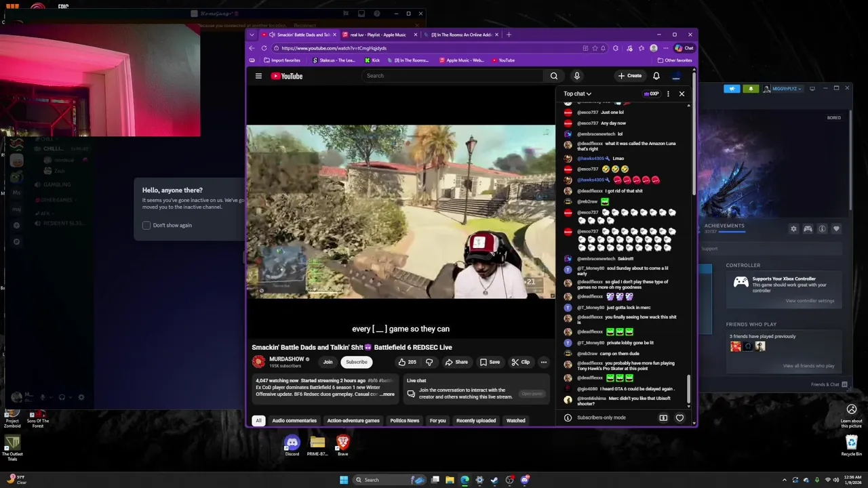Like the video with thumbs-up 205

click(407, 362)
